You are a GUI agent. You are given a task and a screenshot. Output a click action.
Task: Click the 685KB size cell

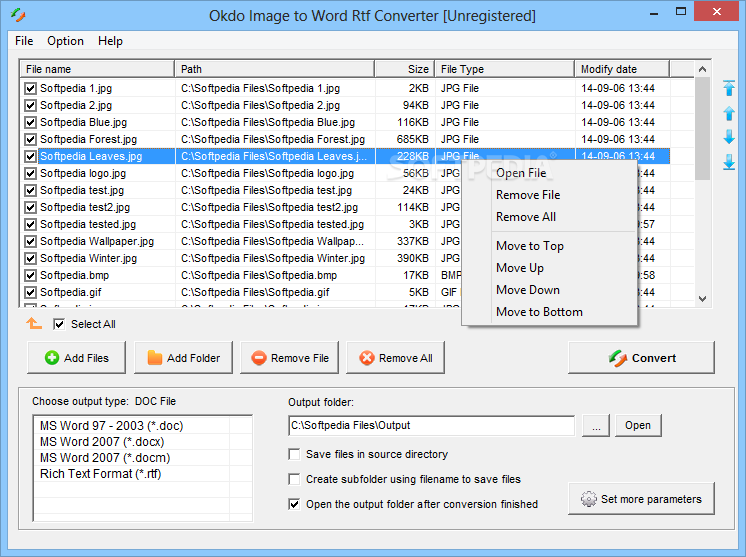412,139
